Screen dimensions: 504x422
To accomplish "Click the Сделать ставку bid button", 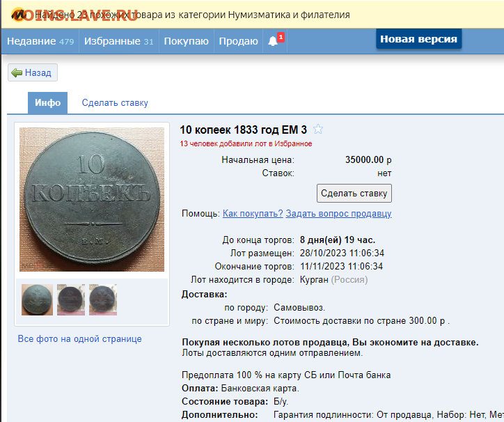I will 354,194.
